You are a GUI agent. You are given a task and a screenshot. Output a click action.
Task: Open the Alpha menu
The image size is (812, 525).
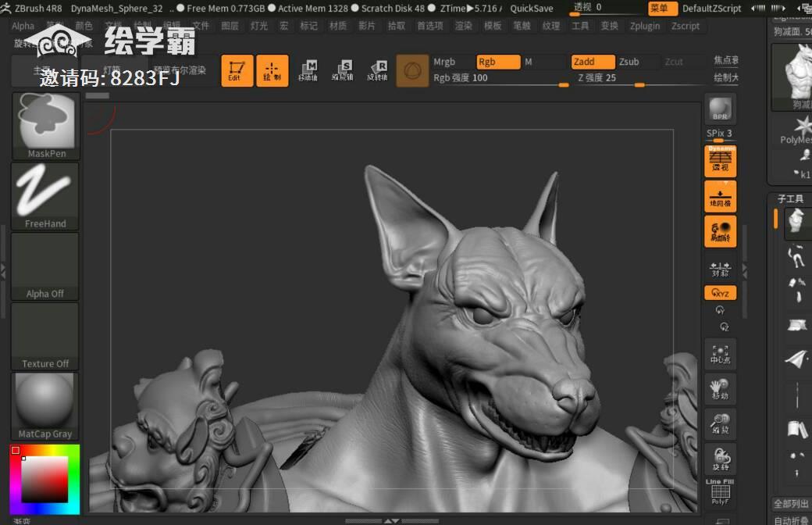coord(23,26)
